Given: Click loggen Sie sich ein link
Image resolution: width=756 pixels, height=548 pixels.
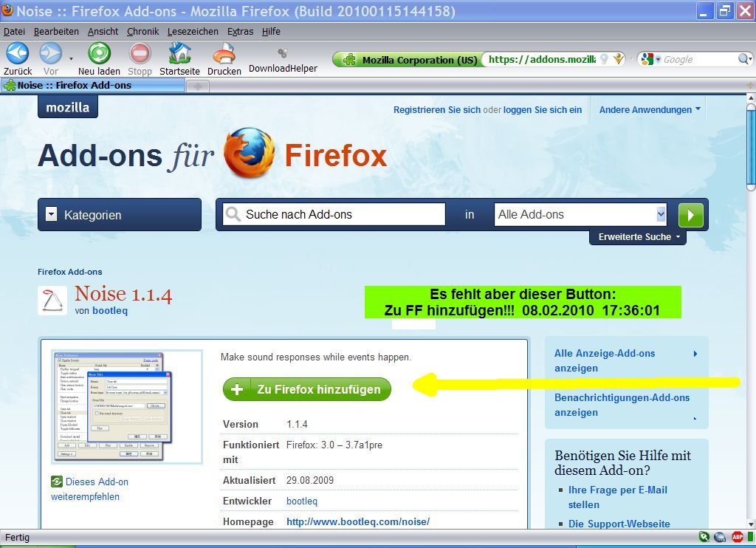Looking at the screenshot, I should pyautogui.click(x=543, y=110).
